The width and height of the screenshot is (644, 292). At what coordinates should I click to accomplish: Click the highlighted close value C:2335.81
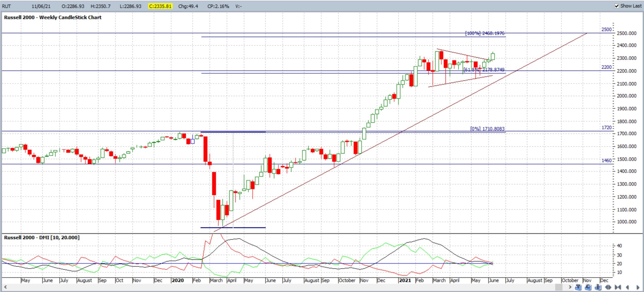160,6
